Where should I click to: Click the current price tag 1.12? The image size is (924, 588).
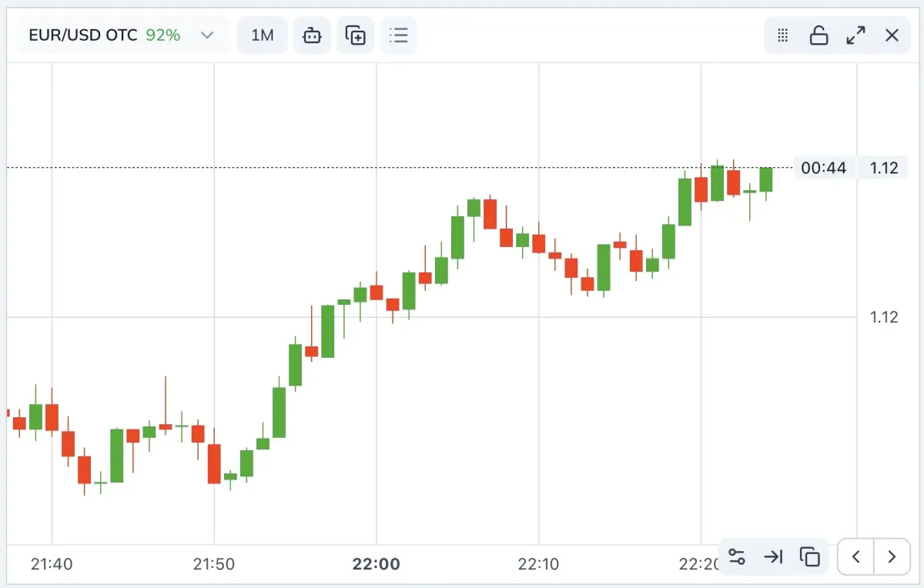click(x=884, y=168)
